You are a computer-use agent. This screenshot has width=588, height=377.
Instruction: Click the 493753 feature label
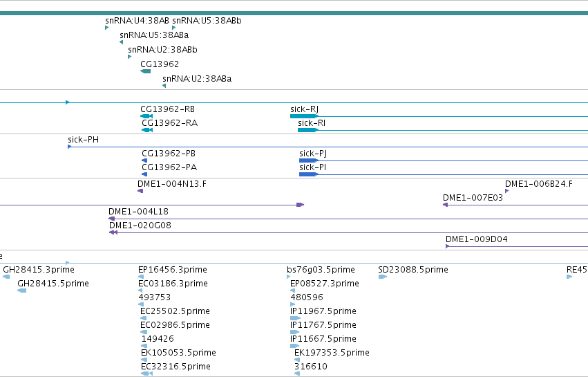pyautogui.click(x=155, y=297)
